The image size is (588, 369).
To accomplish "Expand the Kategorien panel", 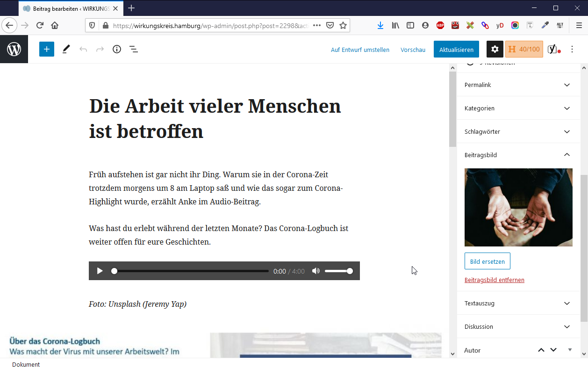I will 518,108.
